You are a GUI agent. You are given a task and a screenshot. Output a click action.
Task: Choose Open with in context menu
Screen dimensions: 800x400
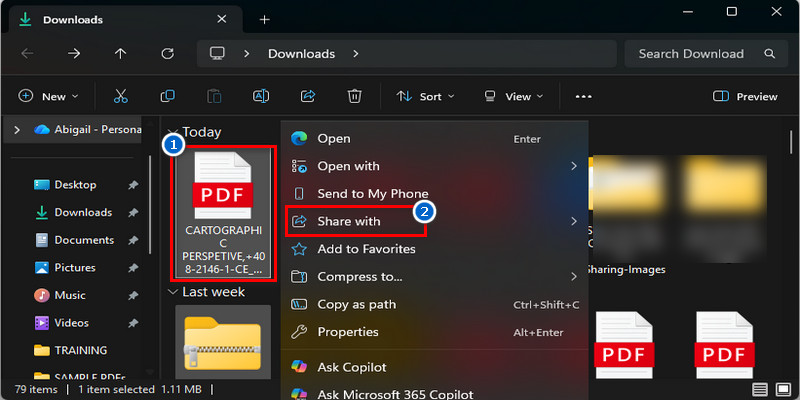click(x=435, y=166)
